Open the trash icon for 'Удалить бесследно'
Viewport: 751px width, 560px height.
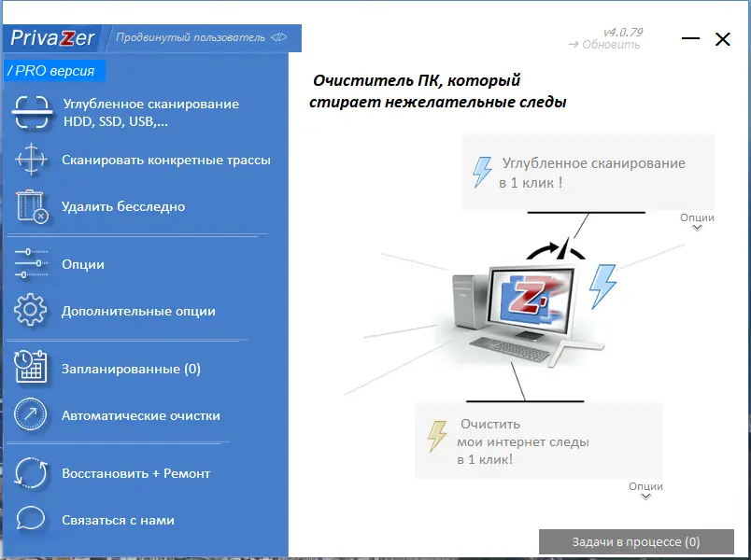tap(31, 206)
